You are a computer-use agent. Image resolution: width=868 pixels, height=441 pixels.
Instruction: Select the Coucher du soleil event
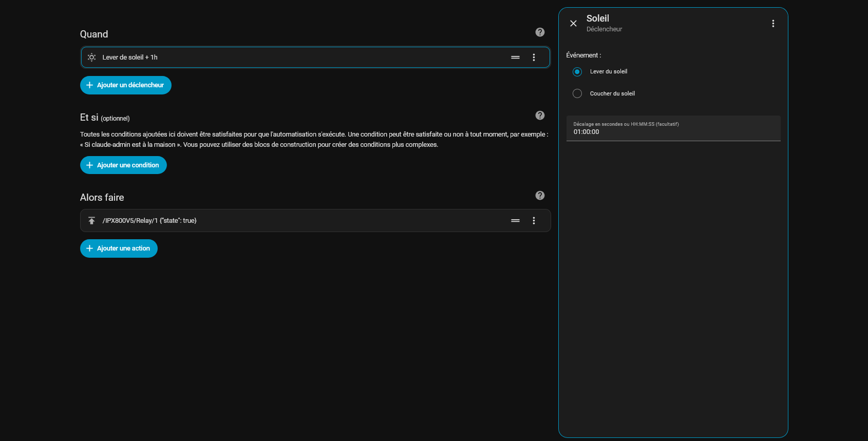577,93
